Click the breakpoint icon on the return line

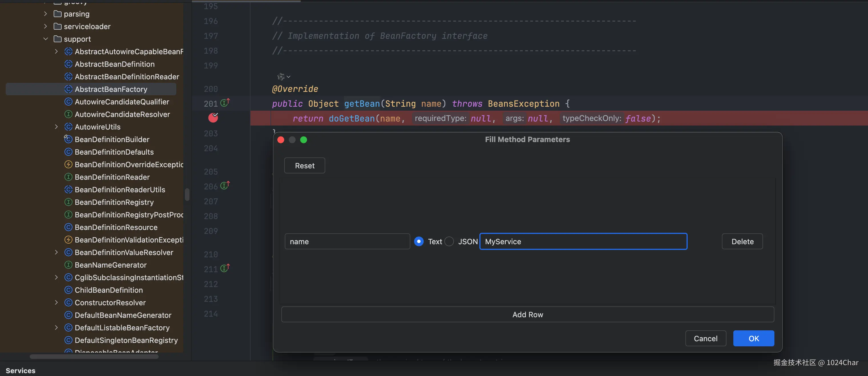tap(213, 118)
